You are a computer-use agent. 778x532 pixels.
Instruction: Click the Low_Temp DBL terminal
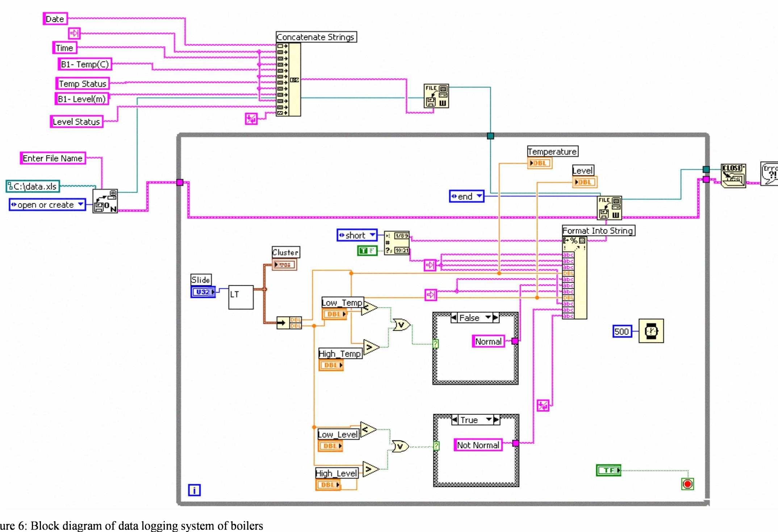(334, 314)
